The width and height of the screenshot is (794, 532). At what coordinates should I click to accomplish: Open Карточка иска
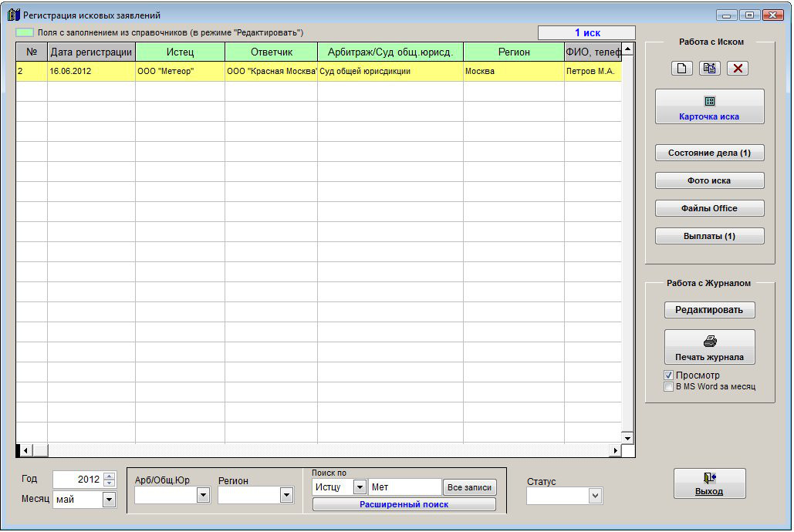[709, 107]
